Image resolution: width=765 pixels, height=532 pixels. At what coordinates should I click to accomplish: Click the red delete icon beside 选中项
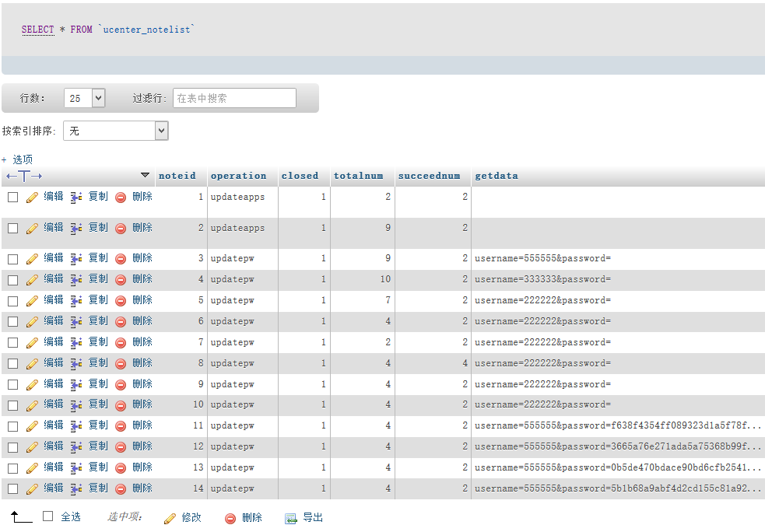pos(230,519)
